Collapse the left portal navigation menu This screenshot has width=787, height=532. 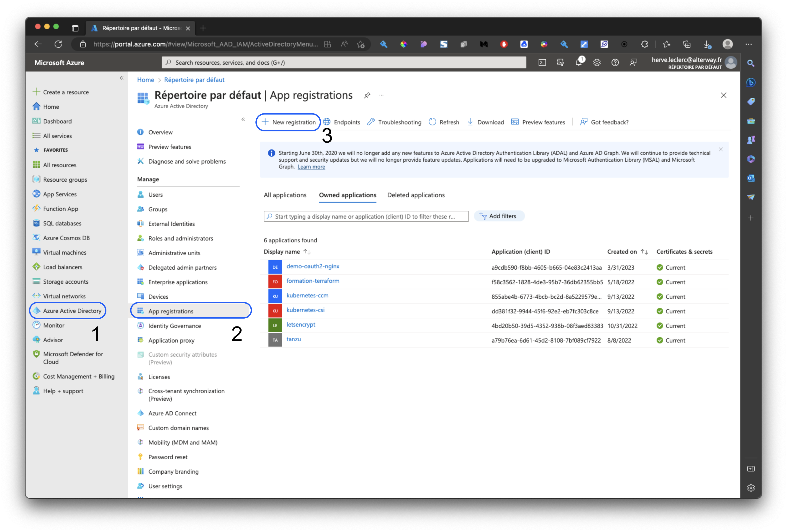(x=122, y=78)
